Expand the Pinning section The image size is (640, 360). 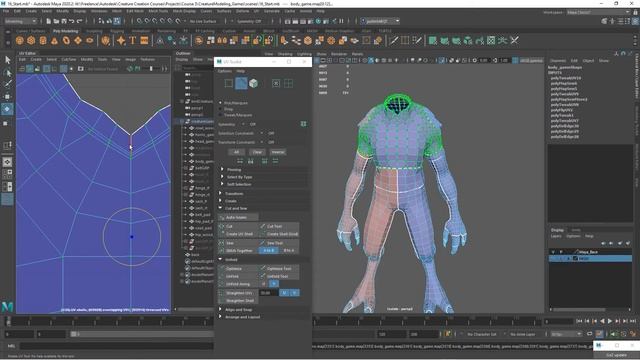[x=222, y=169]
